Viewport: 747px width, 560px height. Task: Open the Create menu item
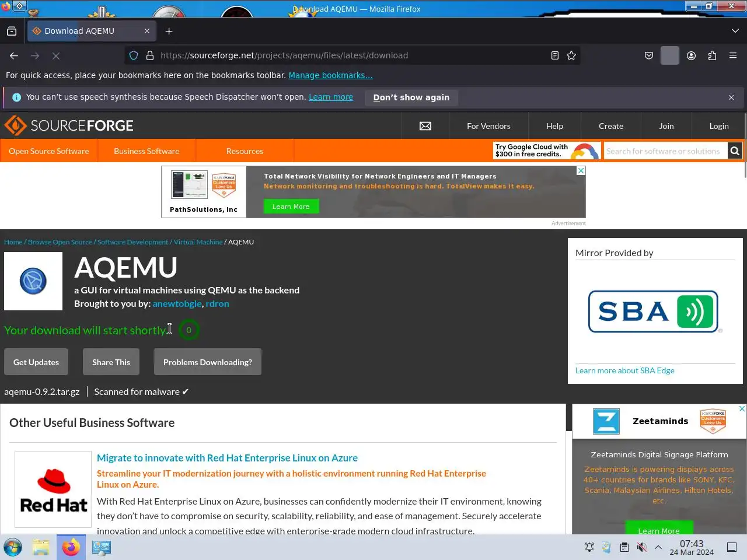tap(611, 126)
